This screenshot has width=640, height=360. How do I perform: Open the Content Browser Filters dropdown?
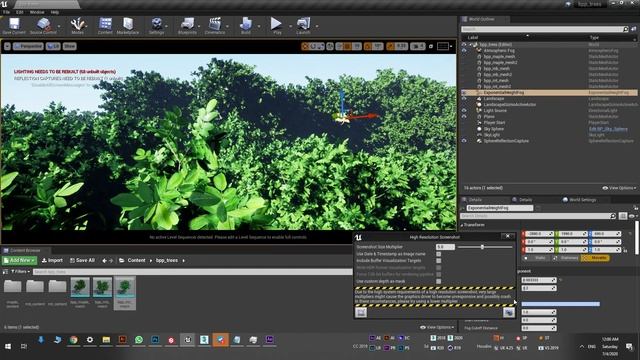click(19, 271)
